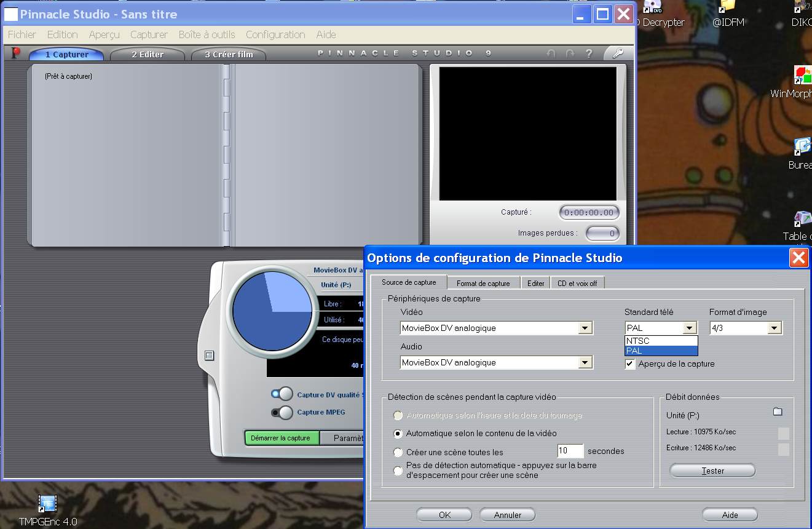
Task: Open help via the question mark icon
Action: pyautogui.click(x=588, y=54)
